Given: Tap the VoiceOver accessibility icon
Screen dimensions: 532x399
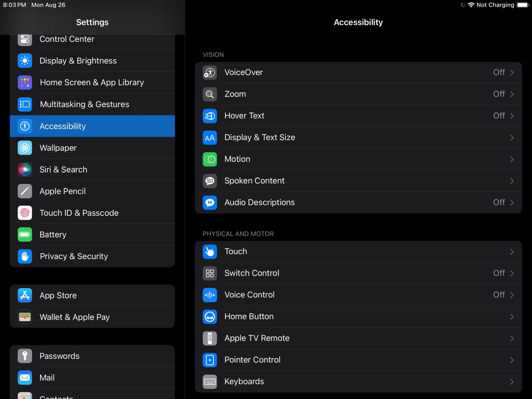Looking at the screenshot, I should point(210,73).
